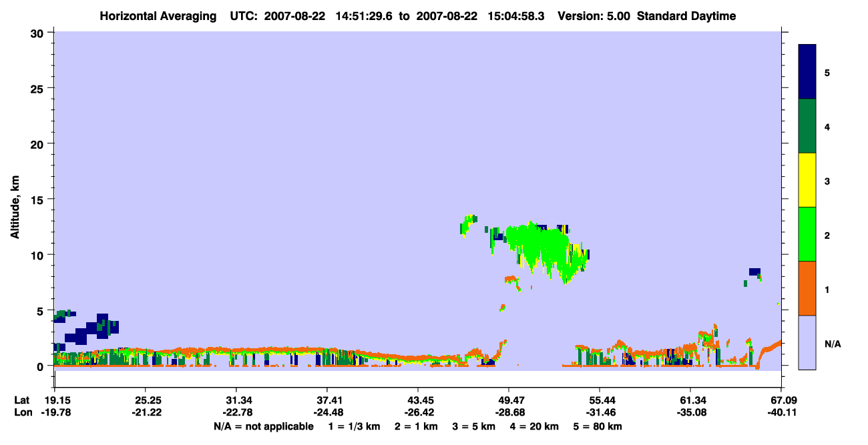
Task: Click the colorbar label '3'
Action: [827, 181]
